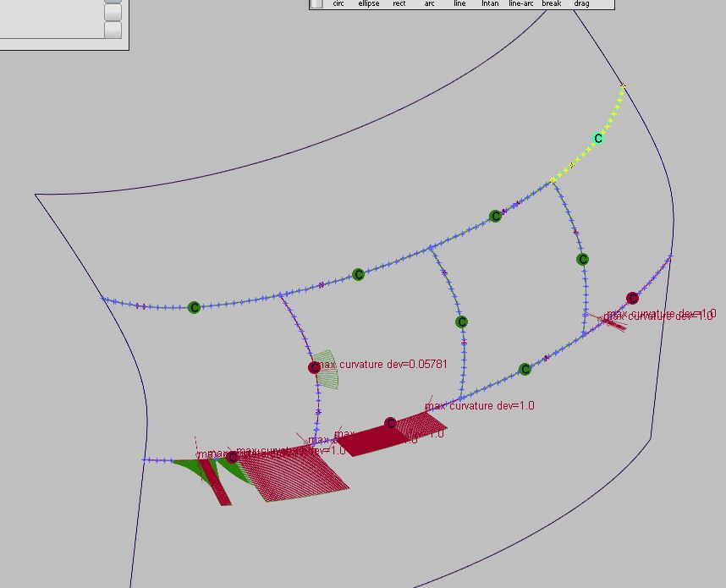Click middle green C marker on upper curve

click(358, 275)
